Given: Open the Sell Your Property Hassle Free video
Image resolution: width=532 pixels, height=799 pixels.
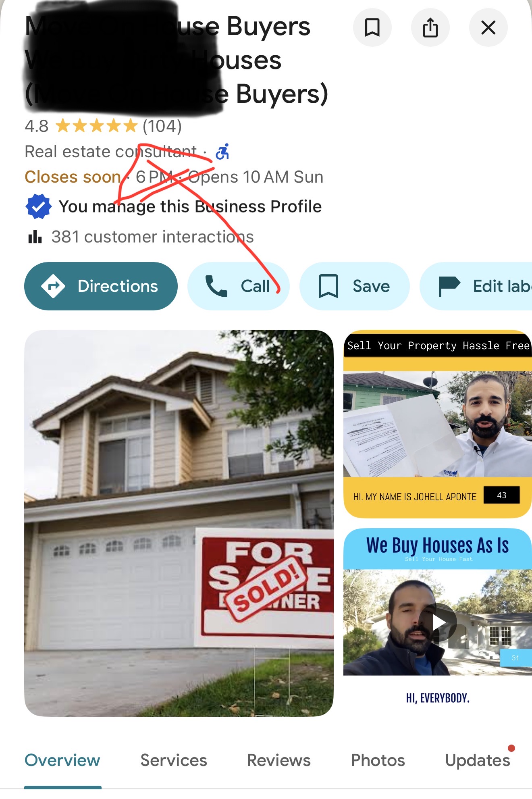Looking at the screenshot, I should click(x=438, y=424).
